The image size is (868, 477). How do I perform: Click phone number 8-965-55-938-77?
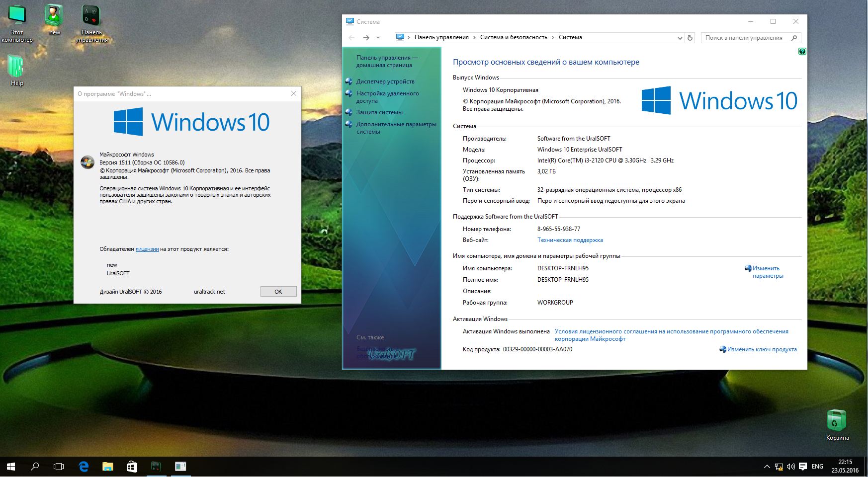click(559, 229)
